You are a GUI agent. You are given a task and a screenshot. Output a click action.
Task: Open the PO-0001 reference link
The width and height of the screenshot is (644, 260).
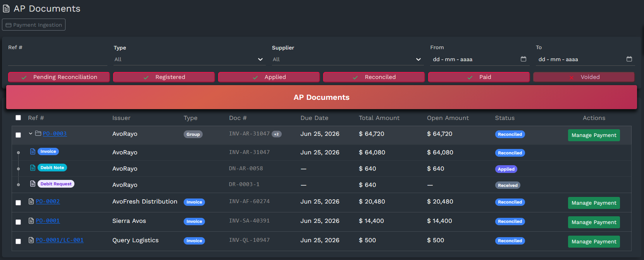coord(48,221)
